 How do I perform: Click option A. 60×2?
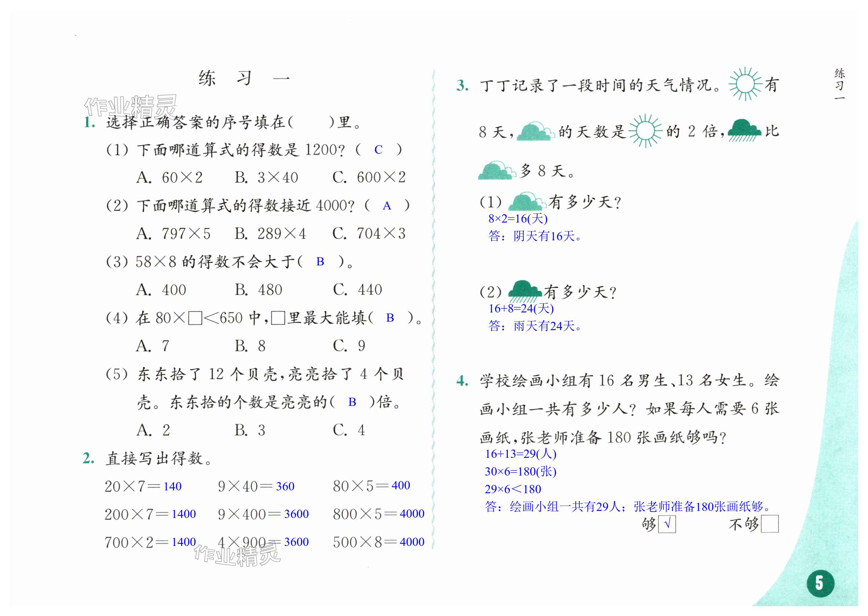pos(169,178)
